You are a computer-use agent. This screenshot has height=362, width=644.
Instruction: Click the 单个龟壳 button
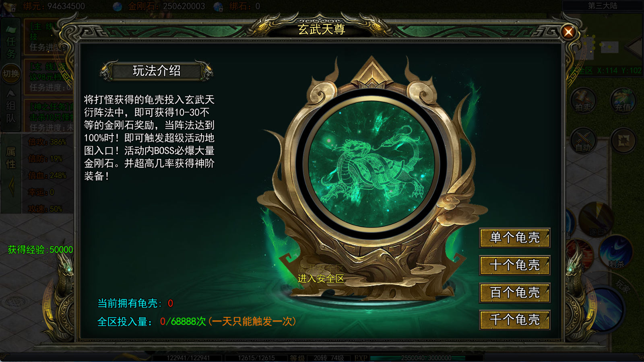click(515, 238)
